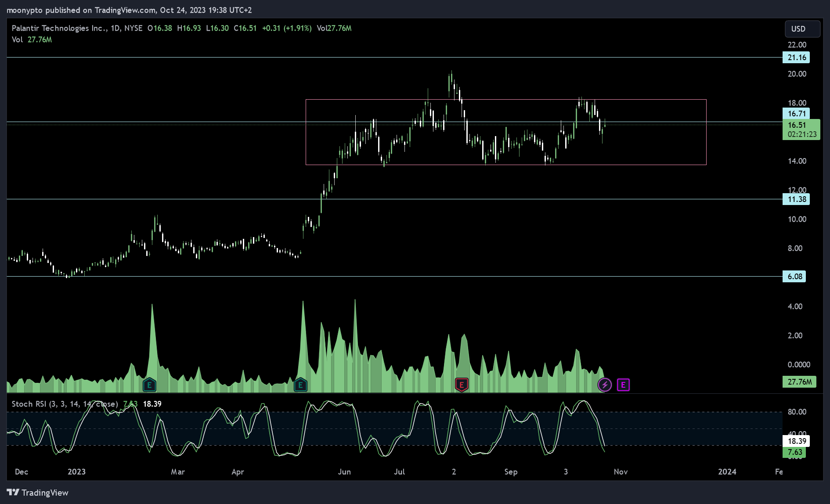
Task: Click the published-by moonypto header text
Action: [x=129, y=10]
